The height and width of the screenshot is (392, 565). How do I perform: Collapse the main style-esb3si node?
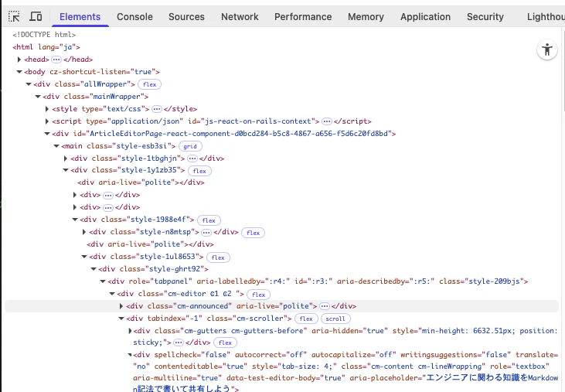[x=56, y=146]
